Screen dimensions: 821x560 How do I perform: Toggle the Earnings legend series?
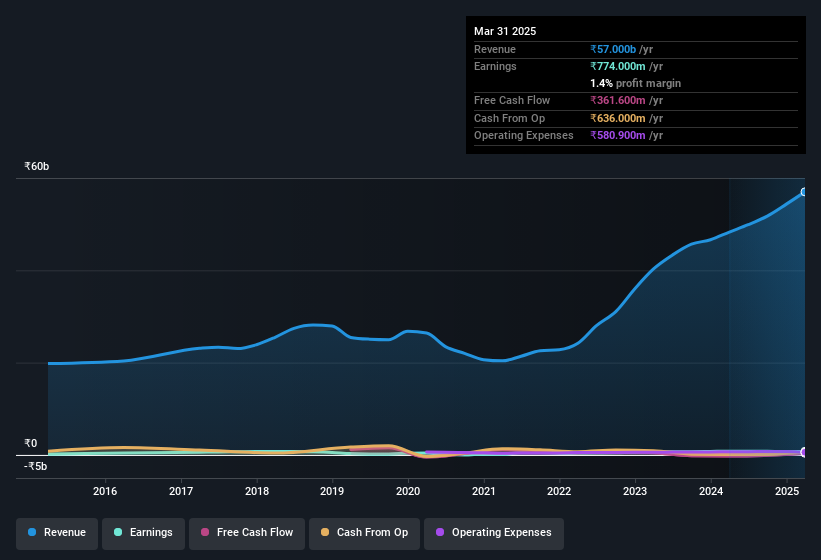(143, 533)
